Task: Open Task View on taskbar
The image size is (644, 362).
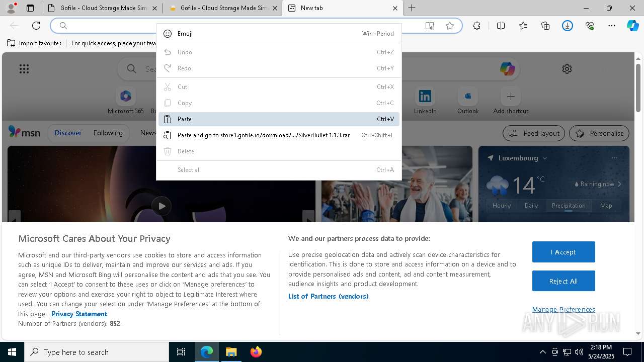Action: pyautogui.click(x=181, y=352)
